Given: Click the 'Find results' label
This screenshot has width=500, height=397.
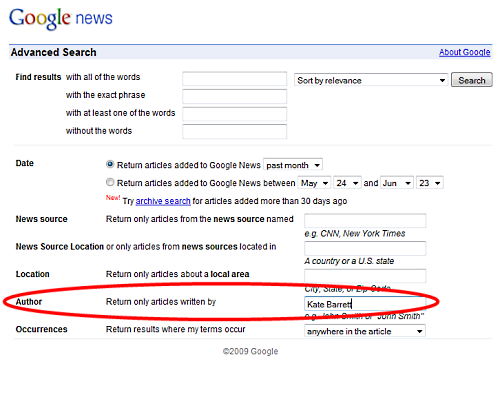Looking at the screenshot, I should 38,77.
